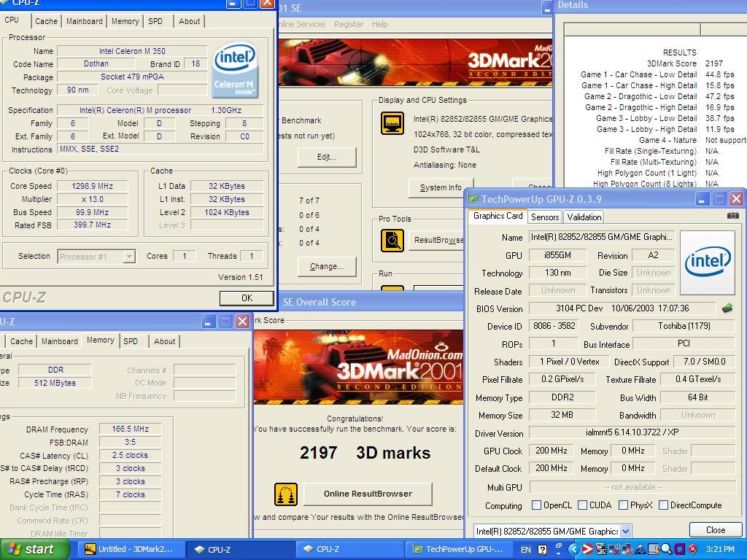Enable the PhysX checkbox in GPU-Z
The width and height of the screenshot is (747, 560).
[623, 505]
